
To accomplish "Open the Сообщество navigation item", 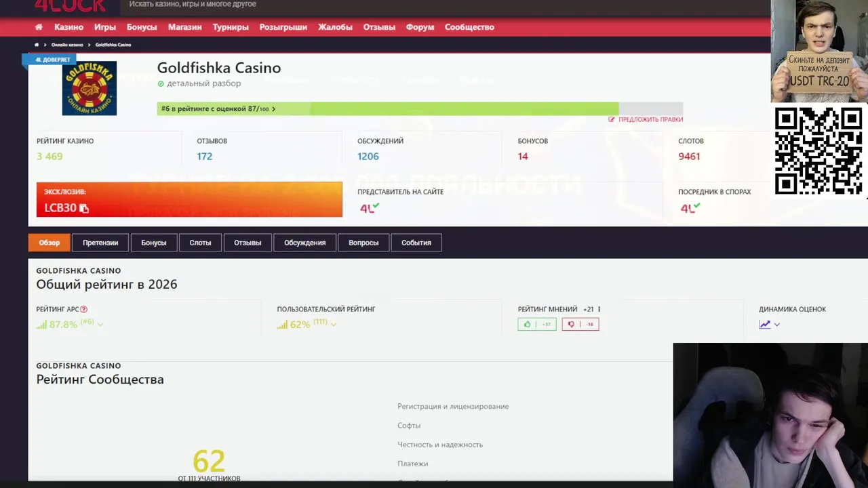I will [469, 27].
